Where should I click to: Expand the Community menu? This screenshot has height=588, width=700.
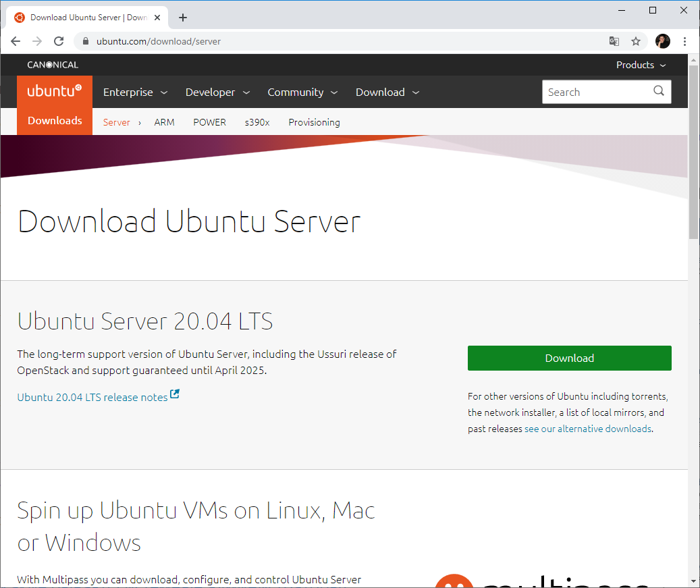tap(302, 92)
